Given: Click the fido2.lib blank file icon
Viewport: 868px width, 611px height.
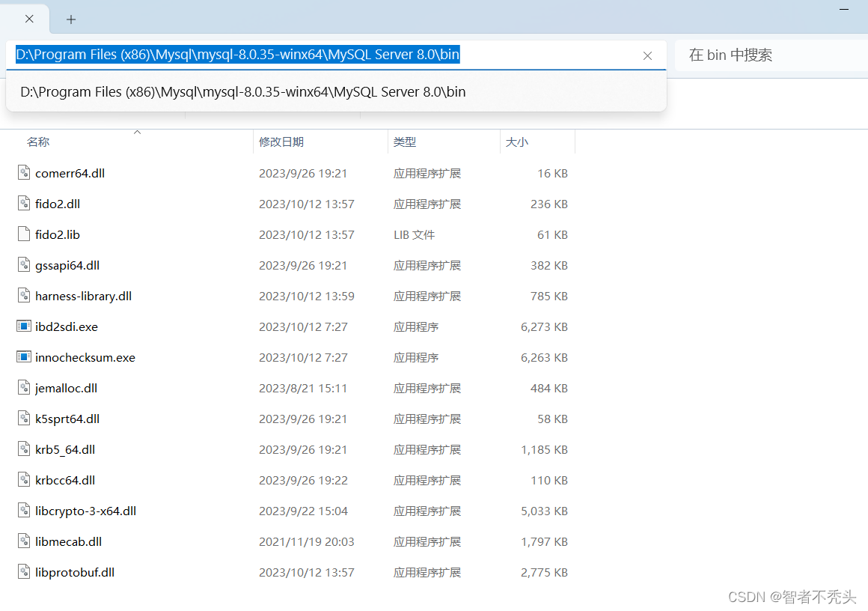Looking at the screenshot, I should [24, 234].
